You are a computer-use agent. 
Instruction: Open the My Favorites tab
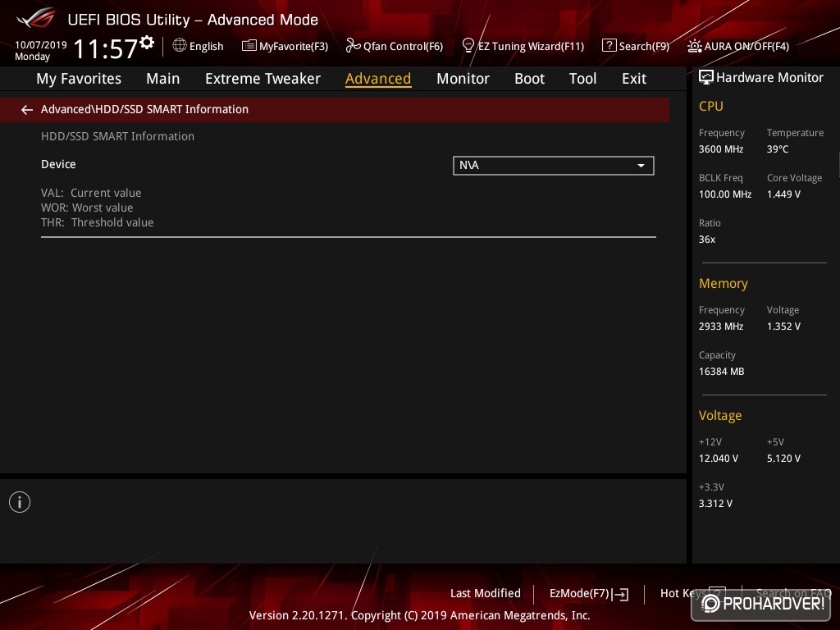pos(79,79)
